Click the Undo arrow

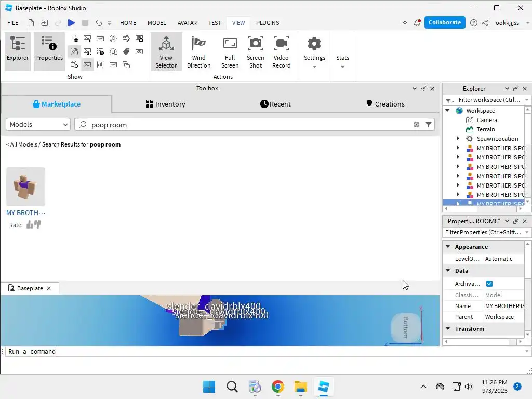98,23
